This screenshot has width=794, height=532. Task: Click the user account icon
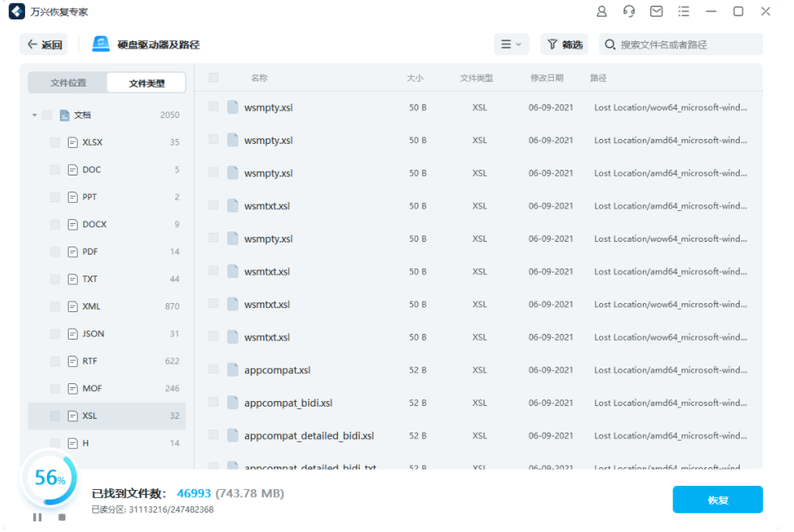pos(602,11)
